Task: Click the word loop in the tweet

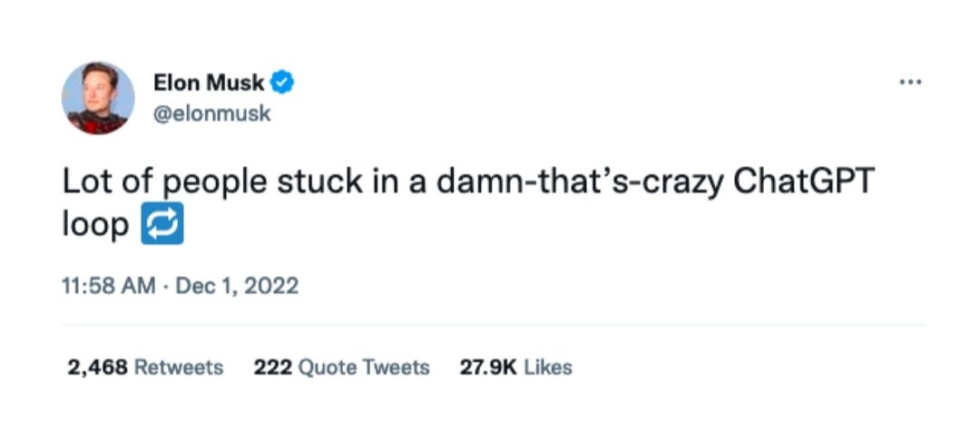Action: [95, 226]
